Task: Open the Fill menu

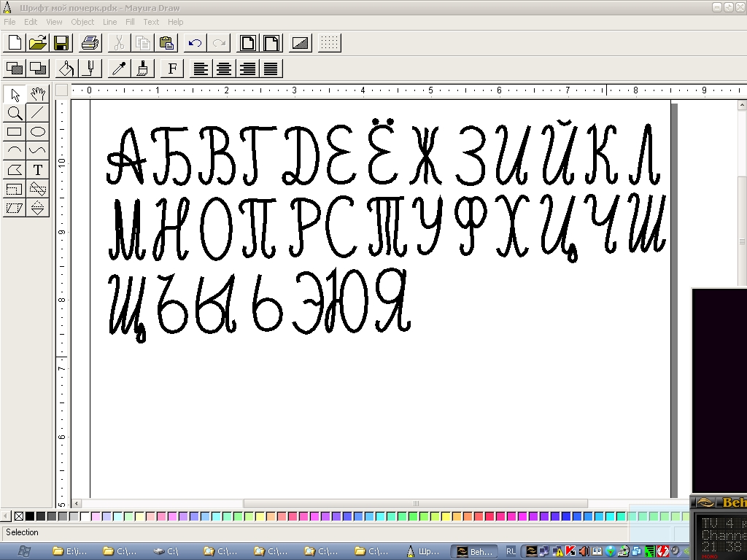Action: click(130, 22)
